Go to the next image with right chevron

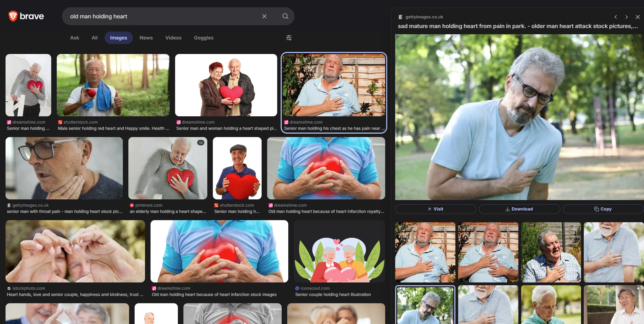pyautogui.click(x=626, y=17)
